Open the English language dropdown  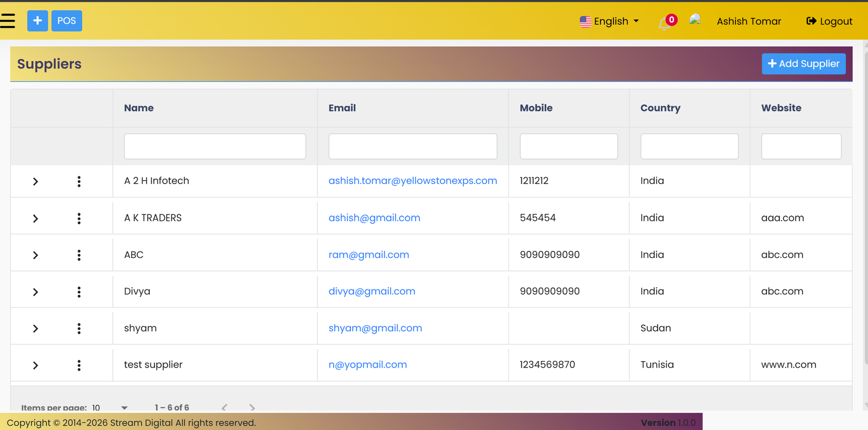coord(609,21)
